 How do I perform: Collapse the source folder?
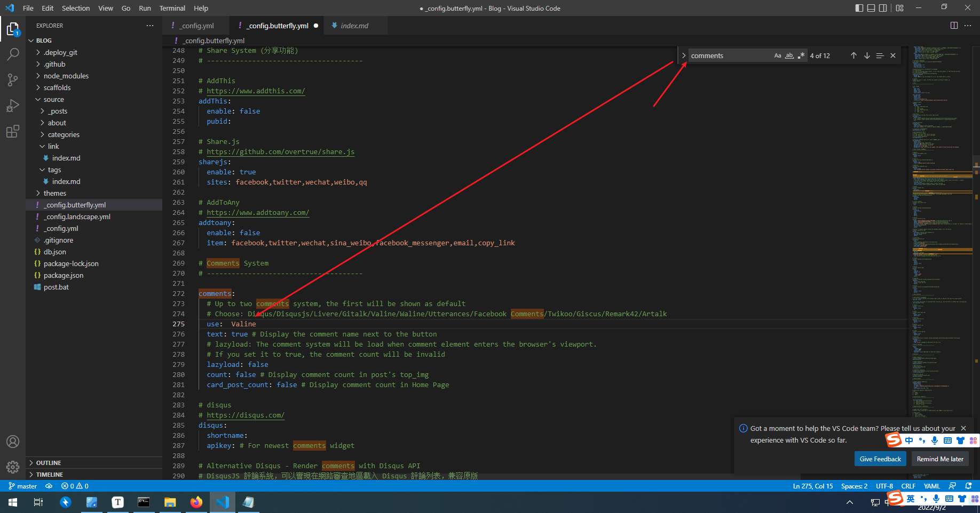point(94,99)
